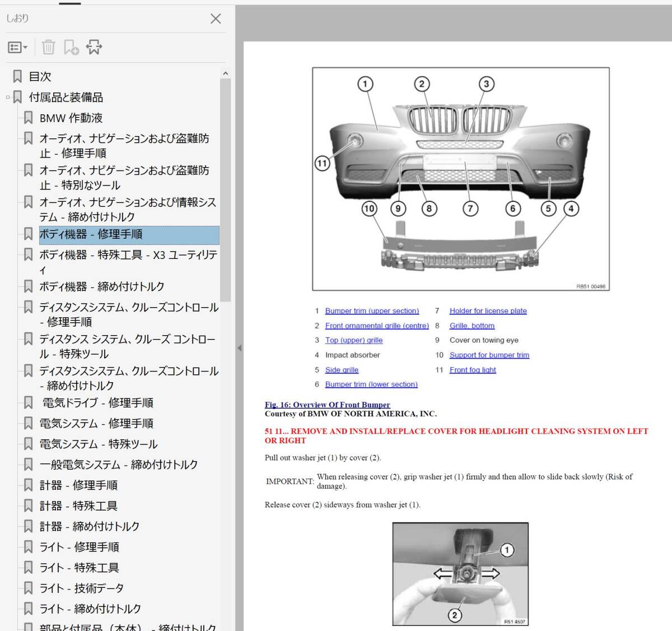Click bookmark icon beside ボディ機器 - 修理手順
The height and width of the screenshot is (631, 672).
coord(28,234)
